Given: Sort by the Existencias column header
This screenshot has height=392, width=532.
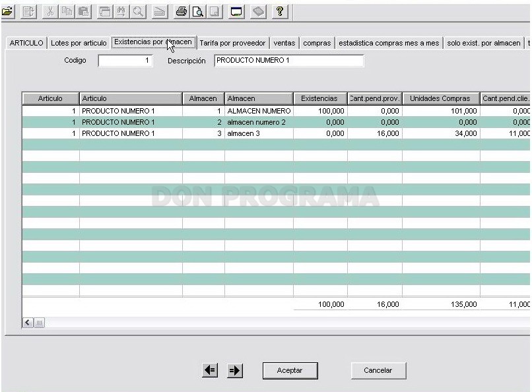Looking at the screenshot, I should coord(320,98).
